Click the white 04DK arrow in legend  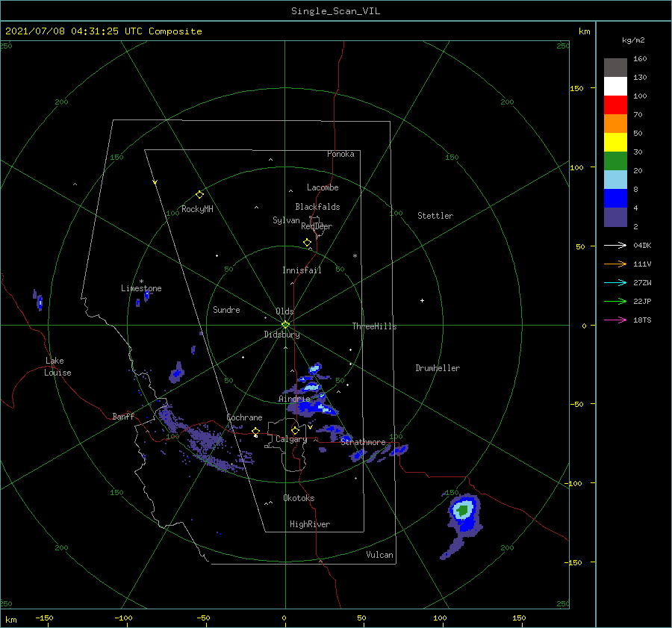pyautogui.click(x=615, y=245)
